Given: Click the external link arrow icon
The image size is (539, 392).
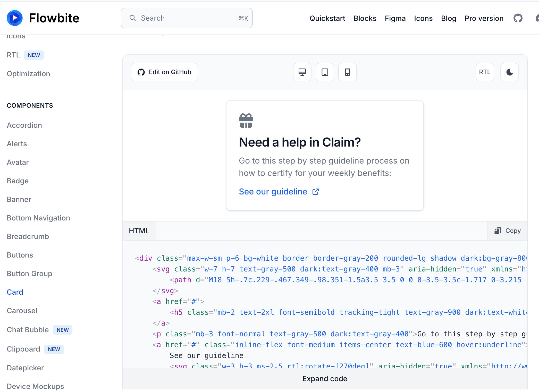Looking at the screenshot, I should coord(316,192).
